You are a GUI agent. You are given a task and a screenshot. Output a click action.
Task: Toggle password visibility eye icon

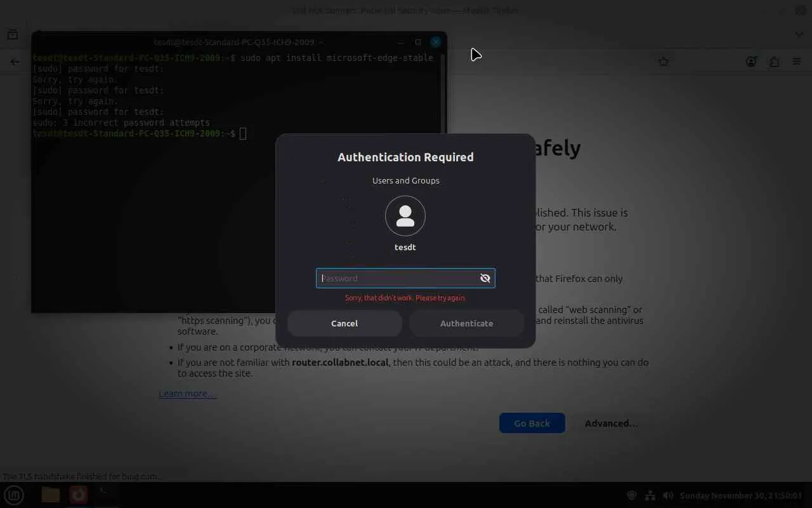click(485, 278)
